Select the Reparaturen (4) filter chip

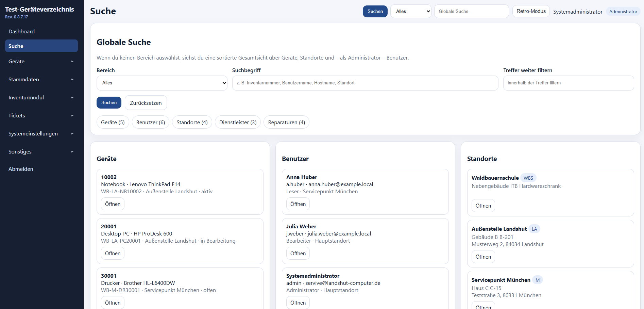point(287,122)
